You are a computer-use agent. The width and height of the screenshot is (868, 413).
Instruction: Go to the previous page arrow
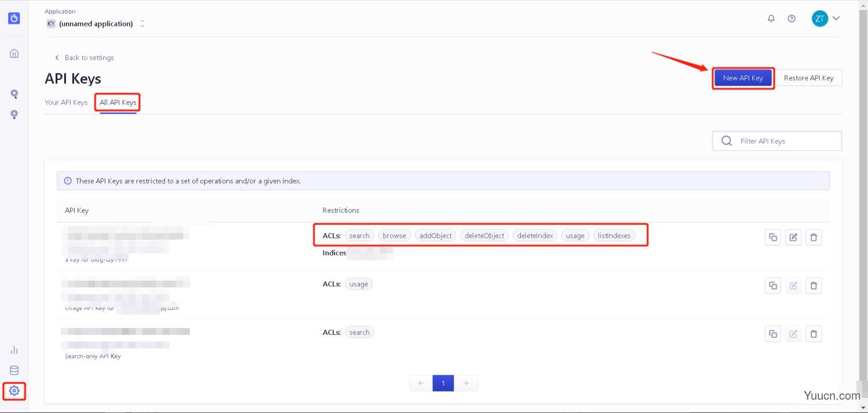[421, 383]
